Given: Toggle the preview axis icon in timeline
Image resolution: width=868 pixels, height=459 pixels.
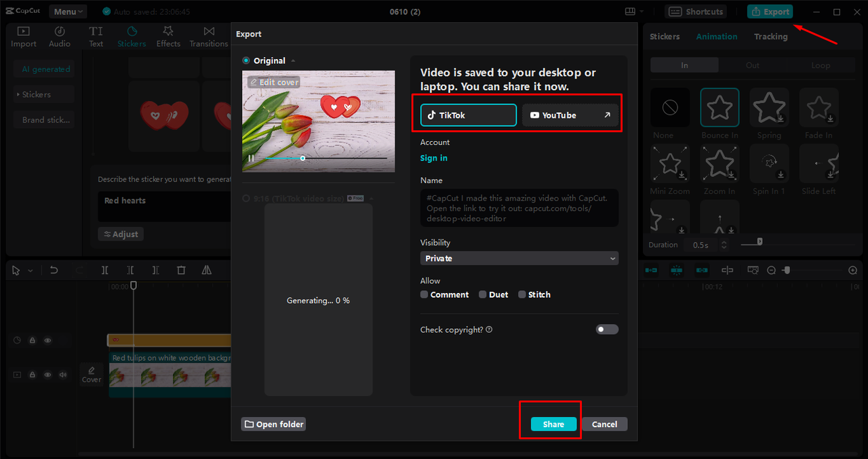Looking at the screenshot, I should 727,270.
